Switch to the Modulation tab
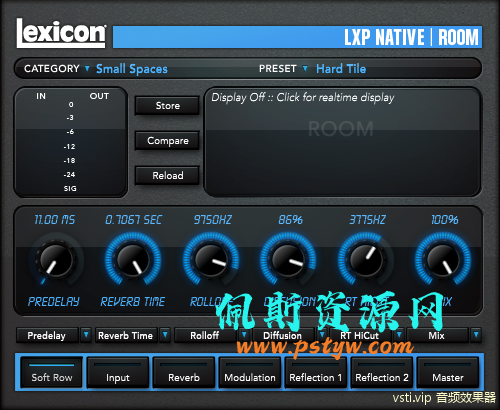The height and width of the screenshot is (410, 500). [x=250, y=372]
